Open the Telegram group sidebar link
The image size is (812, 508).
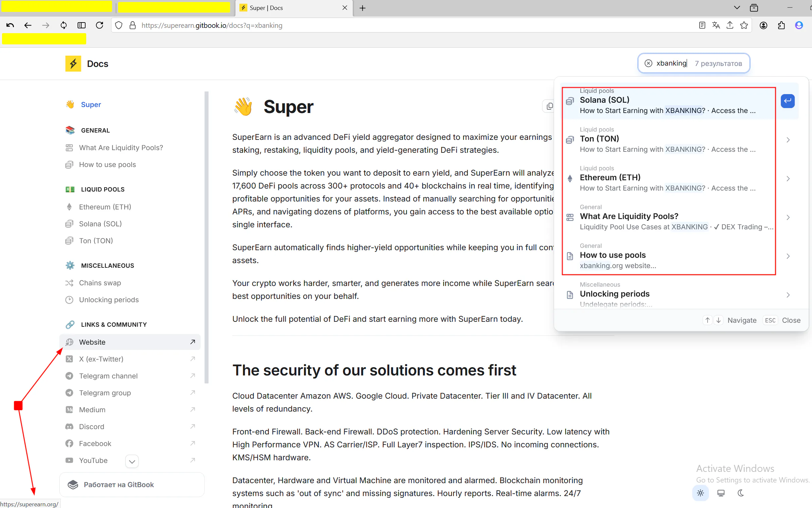(130, 393)
